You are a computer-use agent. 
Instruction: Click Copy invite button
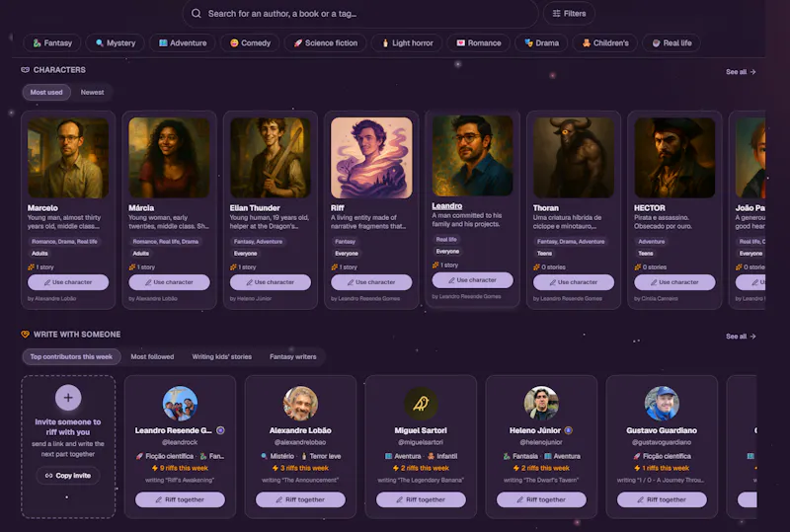coord(68,476)
